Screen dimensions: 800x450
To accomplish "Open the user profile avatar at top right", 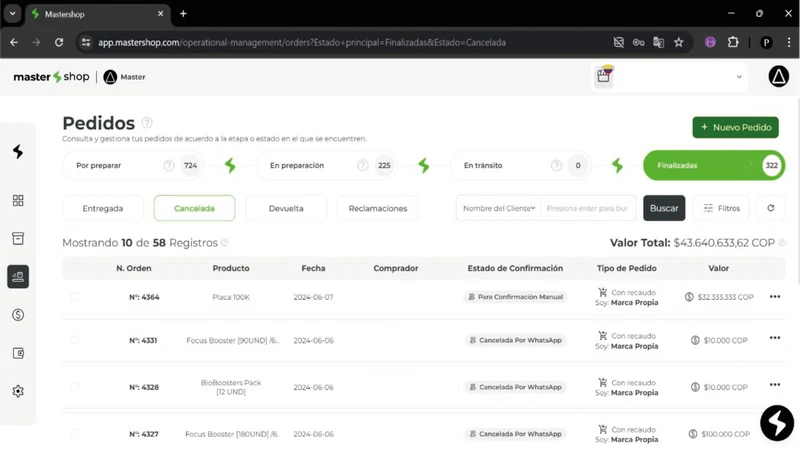I will pyautogui.click(x=779, y=77).
